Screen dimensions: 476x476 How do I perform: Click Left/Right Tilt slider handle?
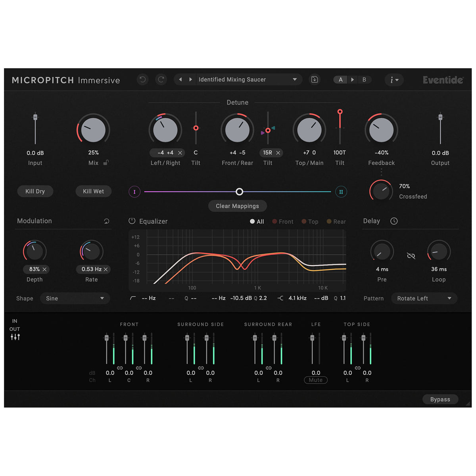click(196, 128)
